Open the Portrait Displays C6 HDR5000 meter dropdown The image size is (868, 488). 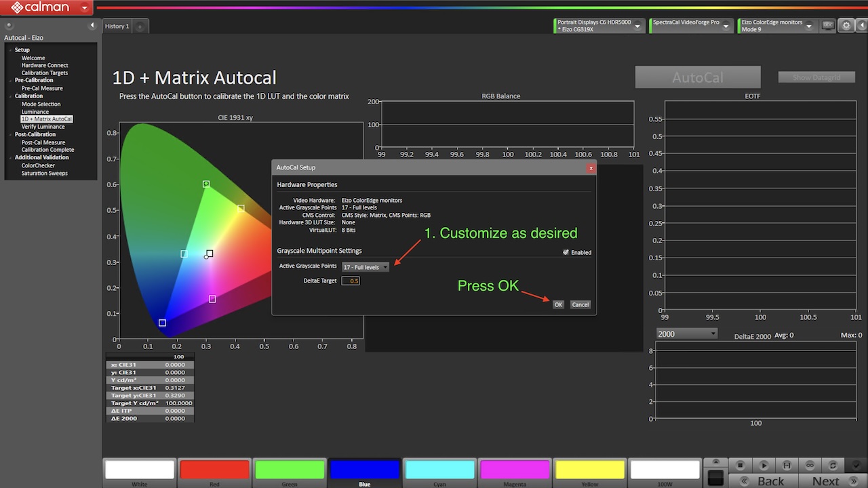click(637, 26)
